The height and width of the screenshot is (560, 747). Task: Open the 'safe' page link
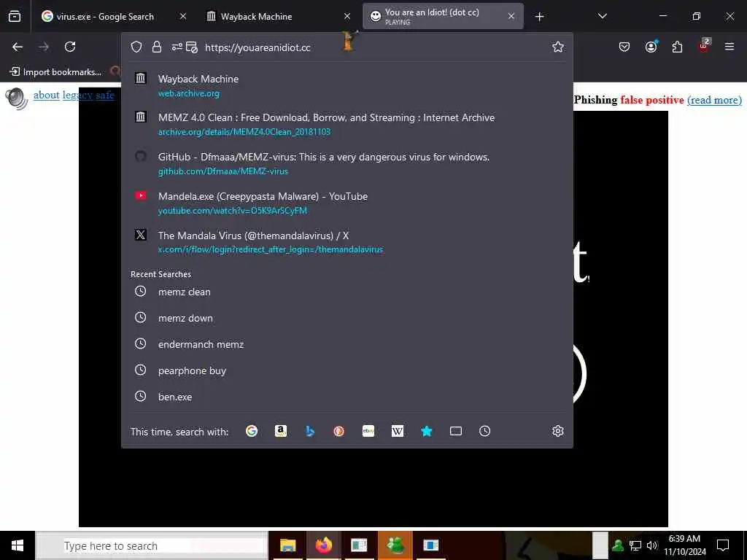[x=105, y=96]
